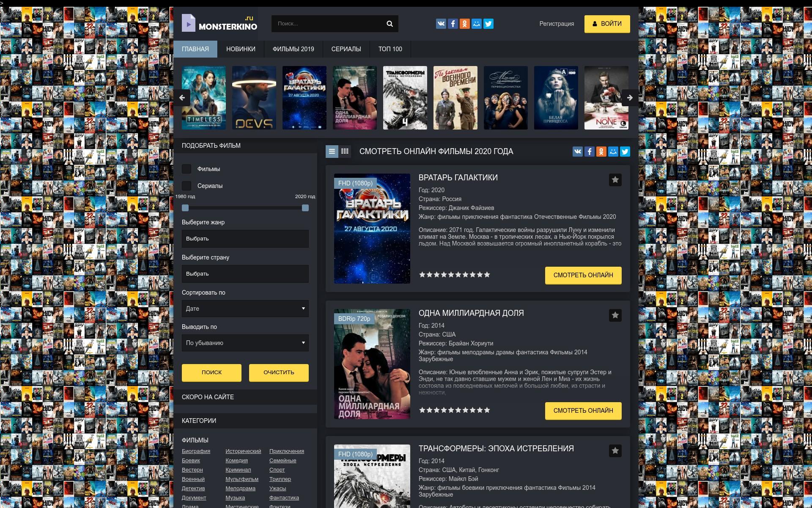
Task: Open the country Выбрать selector
Action: (x=245, y=274)
